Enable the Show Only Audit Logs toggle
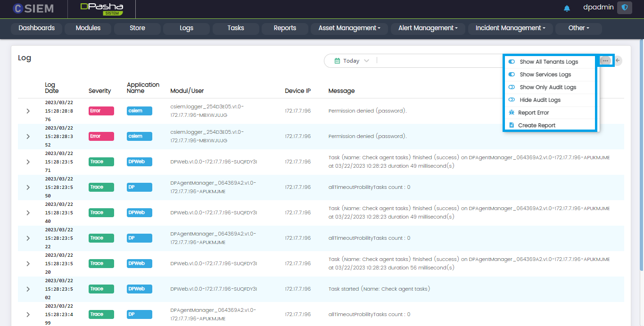 [512, 87]
